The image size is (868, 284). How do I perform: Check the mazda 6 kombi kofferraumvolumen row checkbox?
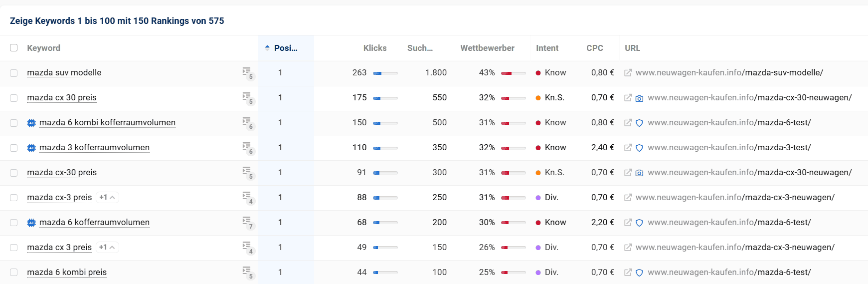[x=14, y=123]
